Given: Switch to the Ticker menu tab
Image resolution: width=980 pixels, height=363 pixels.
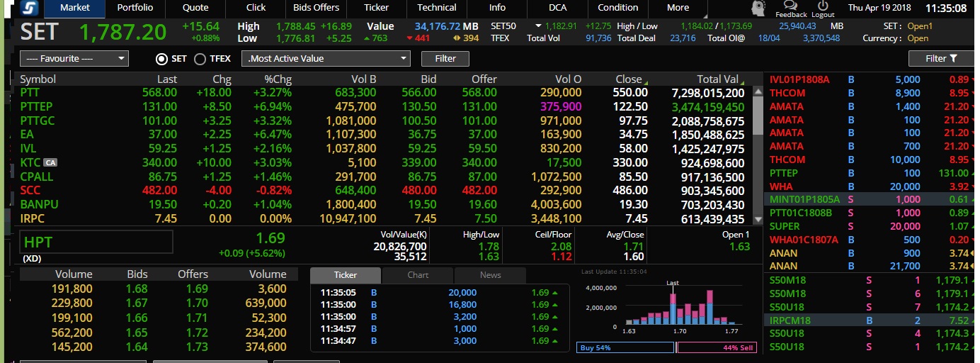Looking at the screenshot, I should 377,8.
